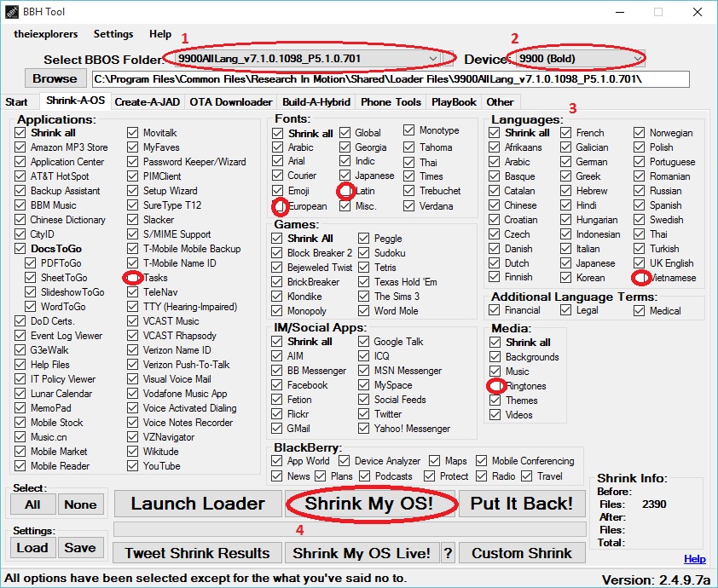Toggle the Languages Shrink all checkbox
This screenshot has height=588, width=718.
494,133
